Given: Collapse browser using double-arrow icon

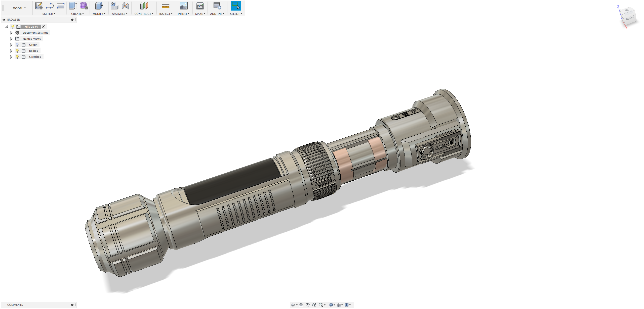Looking at the screenshot, I should point(4,20).
